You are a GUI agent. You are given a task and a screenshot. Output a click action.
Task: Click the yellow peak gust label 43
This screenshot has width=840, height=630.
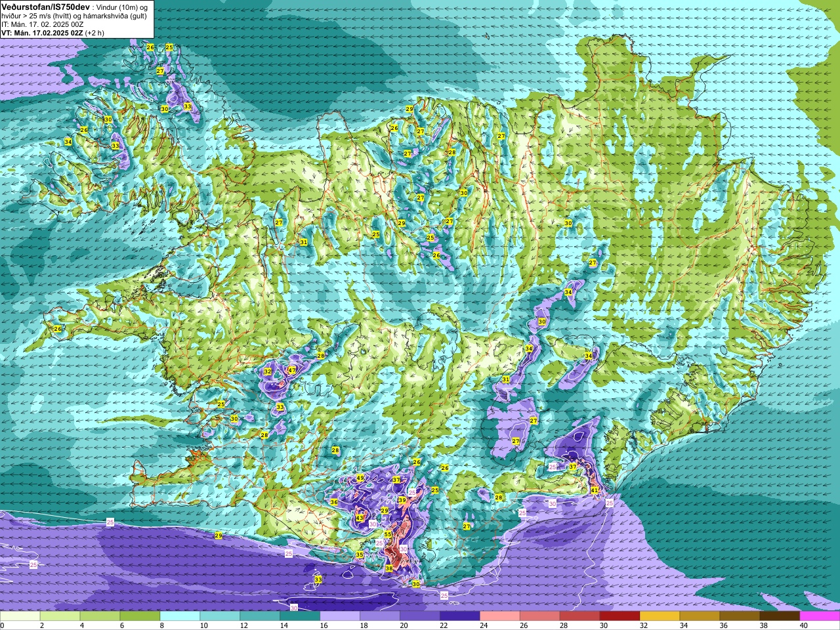[x=360, y=518]
